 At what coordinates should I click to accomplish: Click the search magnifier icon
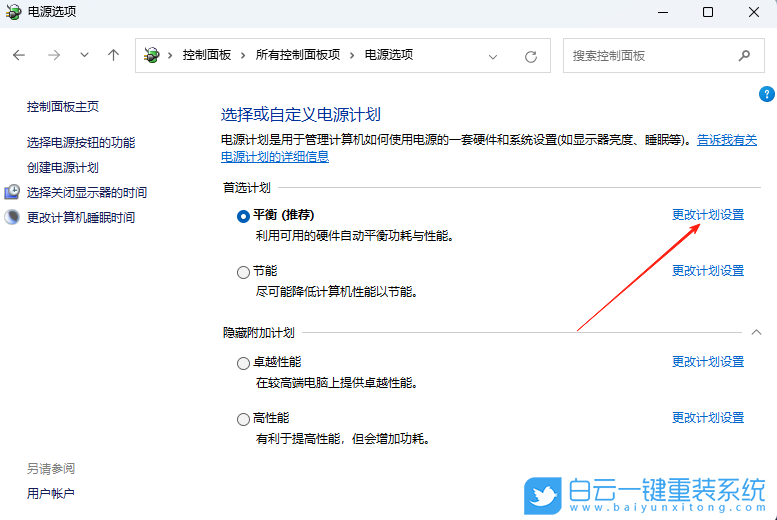click(x=744, y=56)
